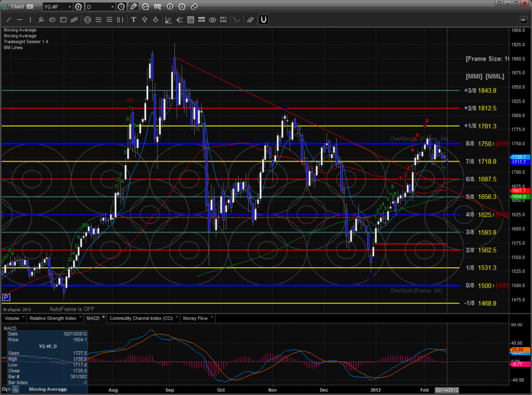Toggle the magnet snap mode button
This screenshot has height=395, width=532.
click(x=264, y=19)
